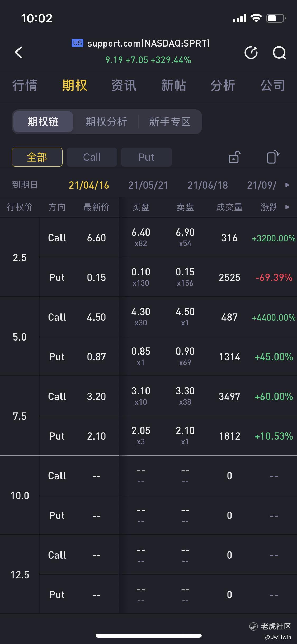Toggle the lock column icon
This screenshot has height=644, width=297.
pyautogui.click(x=234, y=157)
